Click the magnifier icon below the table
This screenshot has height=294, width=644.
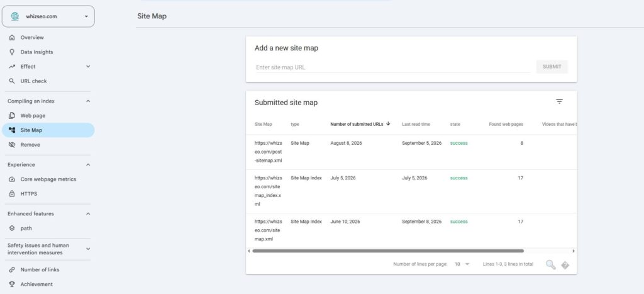pyautogui.click(x=550, y=265)
